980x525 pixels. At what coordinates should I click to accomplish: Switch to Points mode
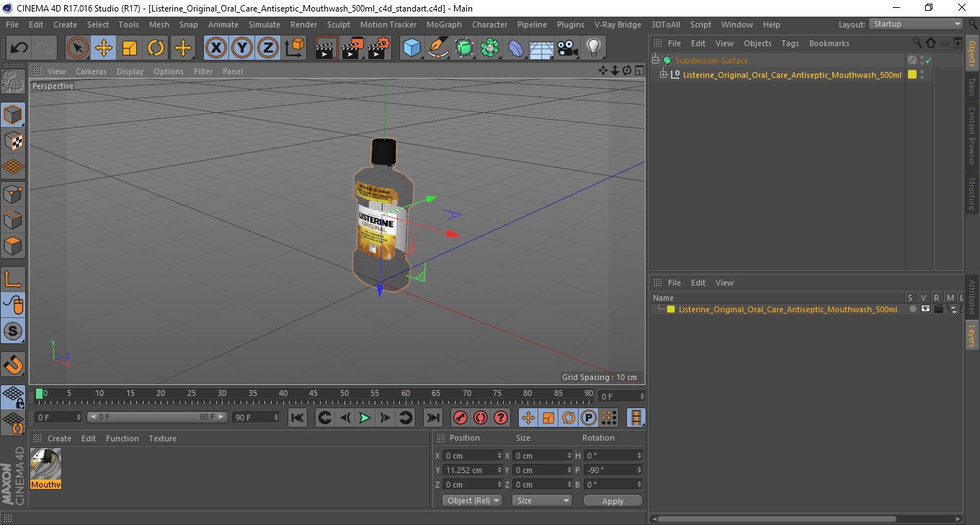point(13,193)
